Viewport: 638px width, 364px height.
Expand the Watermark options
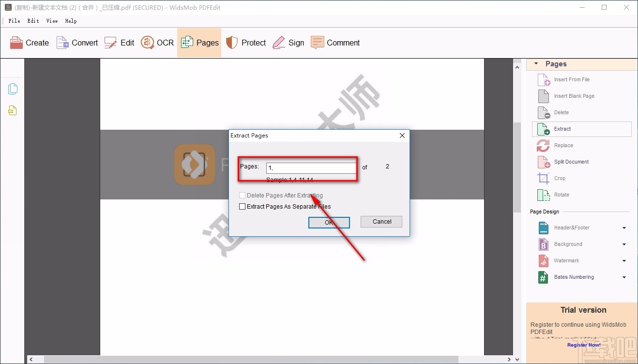click(623, 260)
